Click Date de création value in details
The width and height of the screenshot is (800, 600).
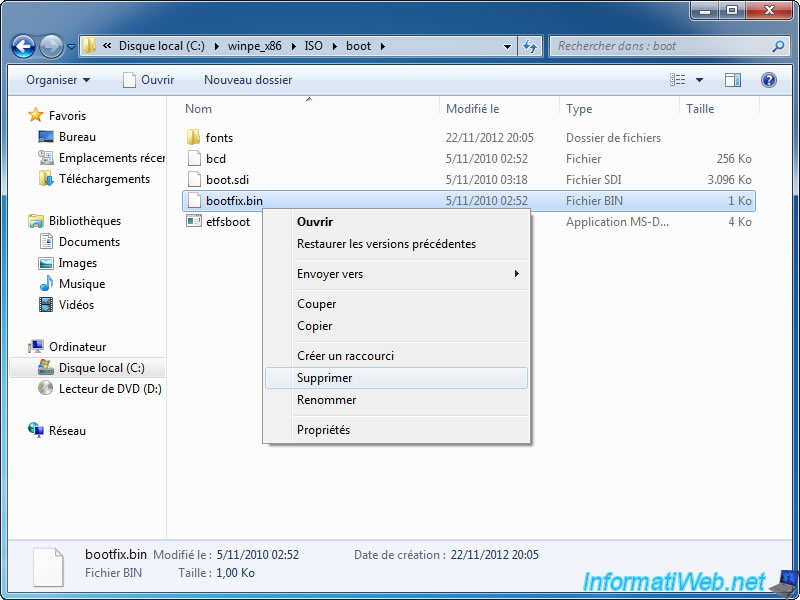494,555
